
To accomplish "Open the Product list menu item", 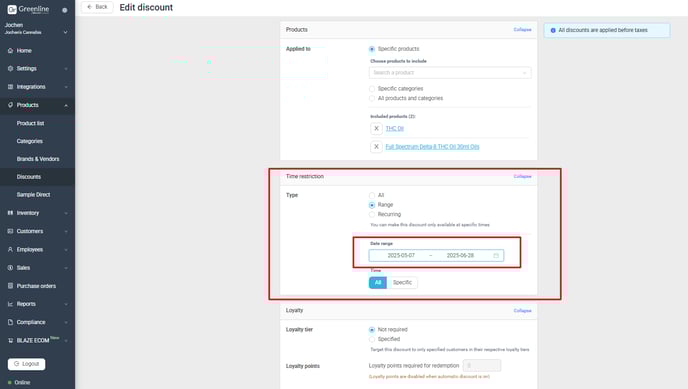I will (30, 123).
